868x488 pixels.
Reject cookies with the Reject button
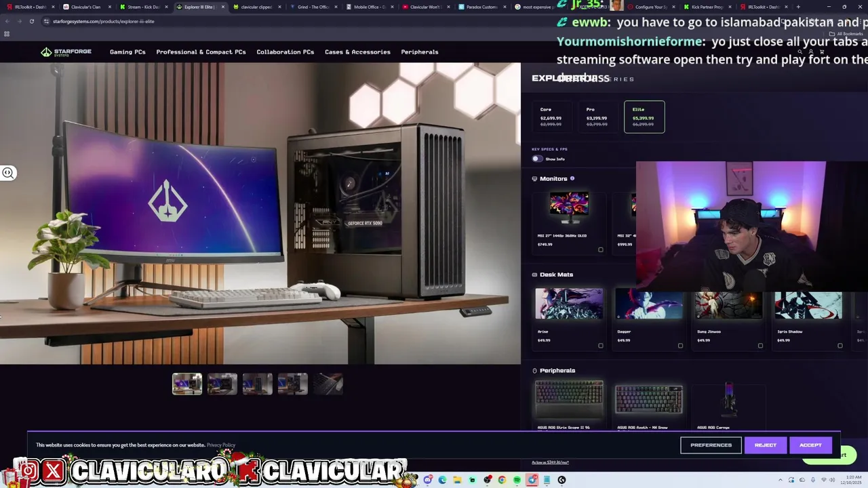[x=766, y=445]
